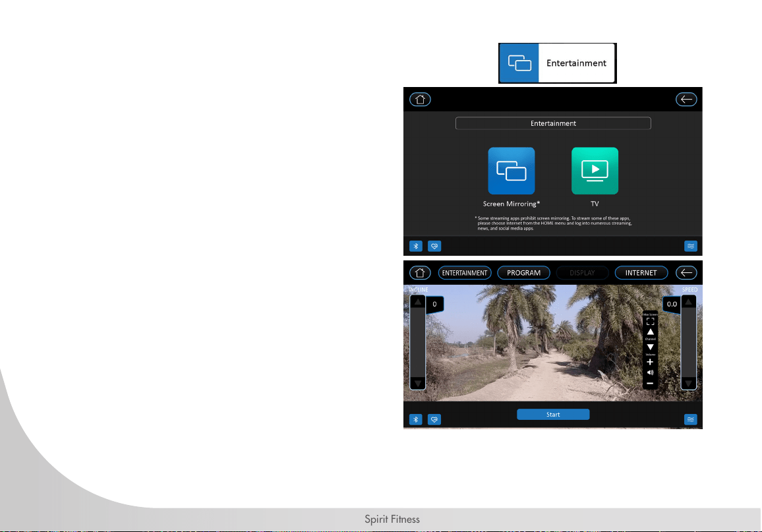The width and height of the screenshot is (762, 532).
Task: Increase speed with the up arrow
Action: click(x=689, y=302)
